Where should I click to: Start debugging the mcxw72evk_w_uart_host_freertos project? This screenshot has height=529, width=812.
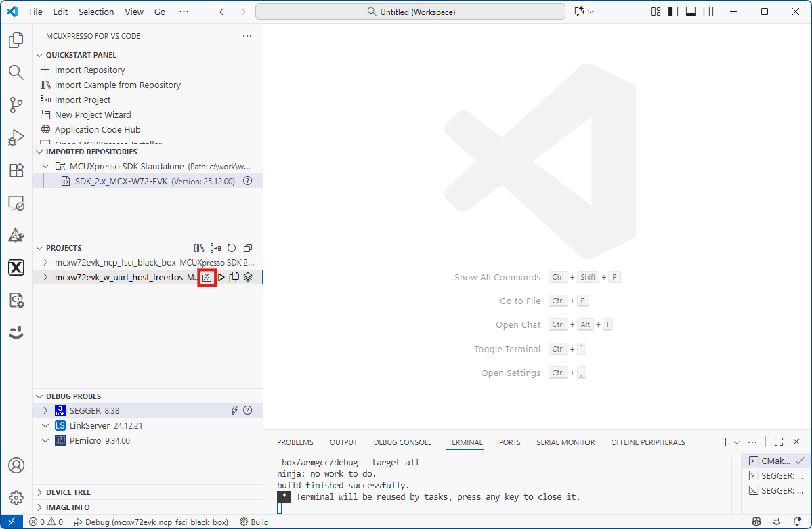click(221, 277)
